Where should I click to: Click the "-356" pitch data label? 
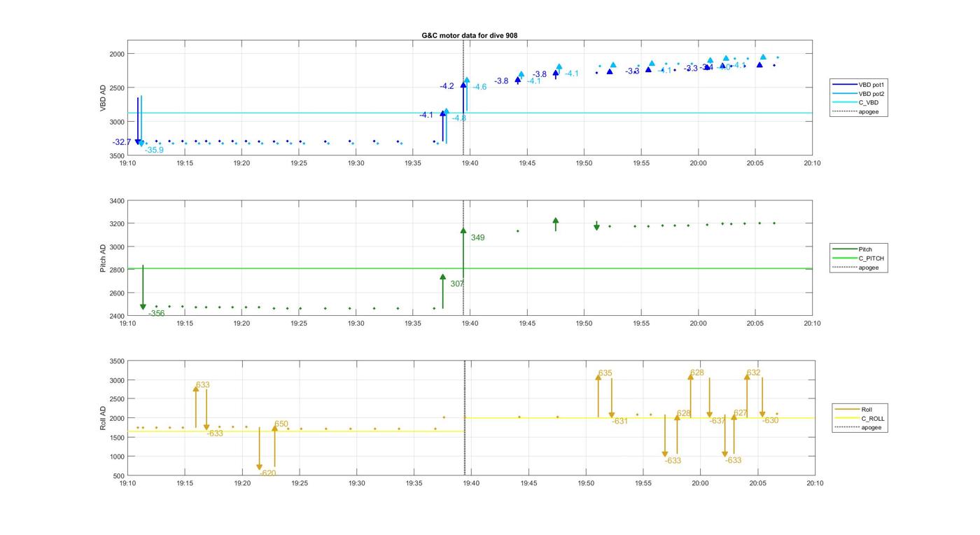click(x=156, y=314)
